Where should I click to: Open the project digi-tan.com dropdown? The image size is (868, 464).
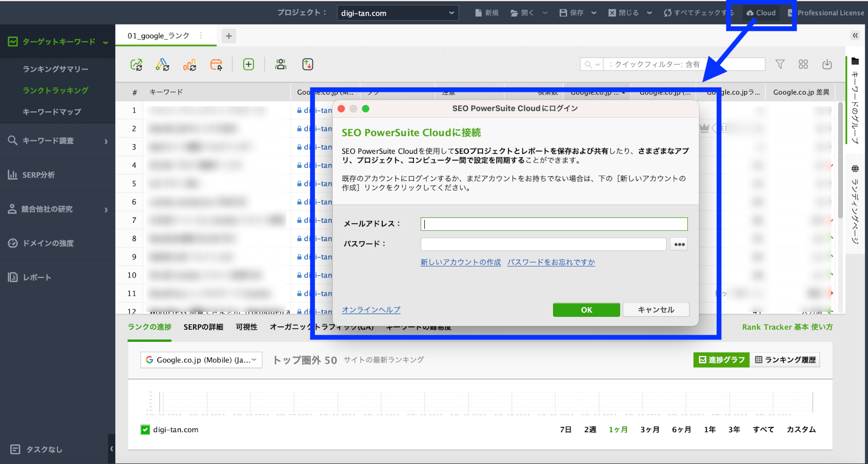tap(398, 13)
